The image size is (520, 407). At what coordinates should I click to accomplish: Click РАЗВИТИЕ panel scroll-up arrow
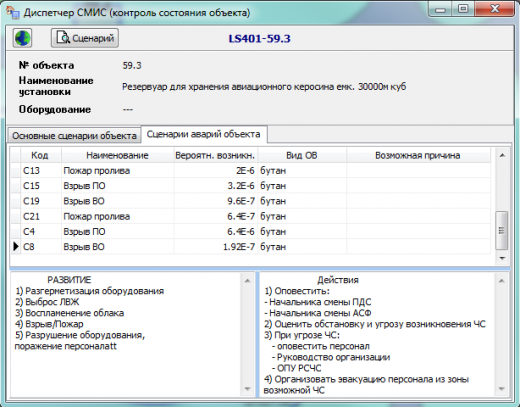click(247, 281)
